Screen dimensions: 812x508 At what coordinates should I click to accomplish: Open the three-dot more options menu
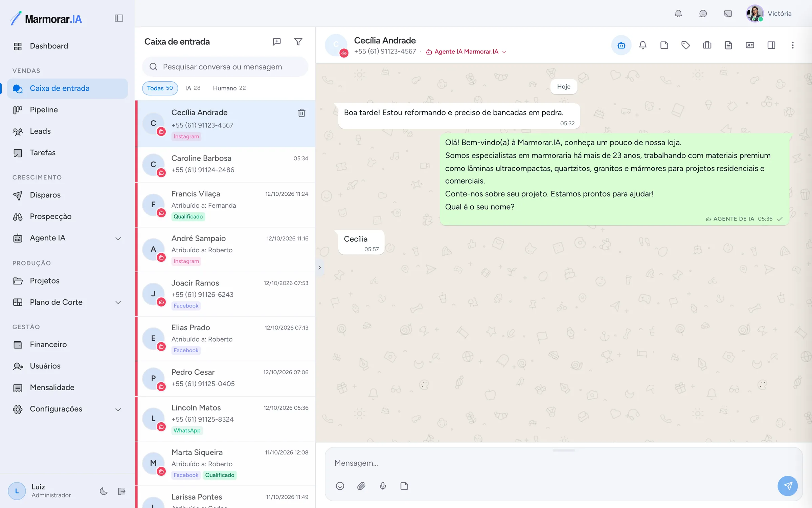792,45
